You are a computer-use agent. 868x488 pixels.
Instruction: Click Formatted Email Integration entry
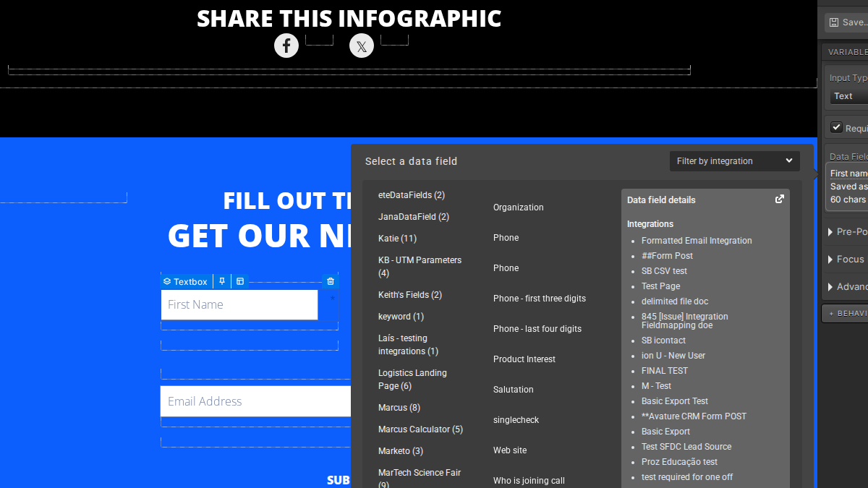coord(697,241)
